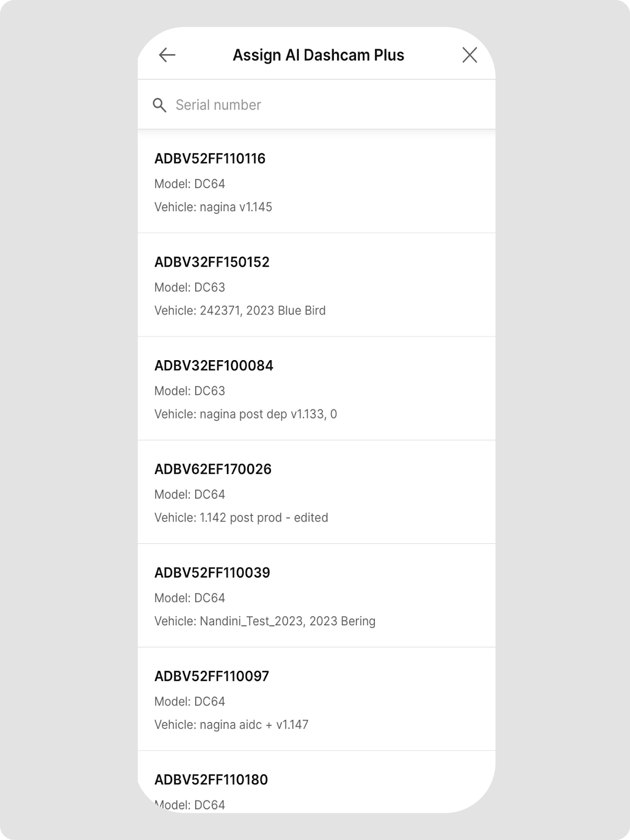Select dashcam ADBV52FF110116
Viewport: 630px width, 840px height.
pos(210,159)
